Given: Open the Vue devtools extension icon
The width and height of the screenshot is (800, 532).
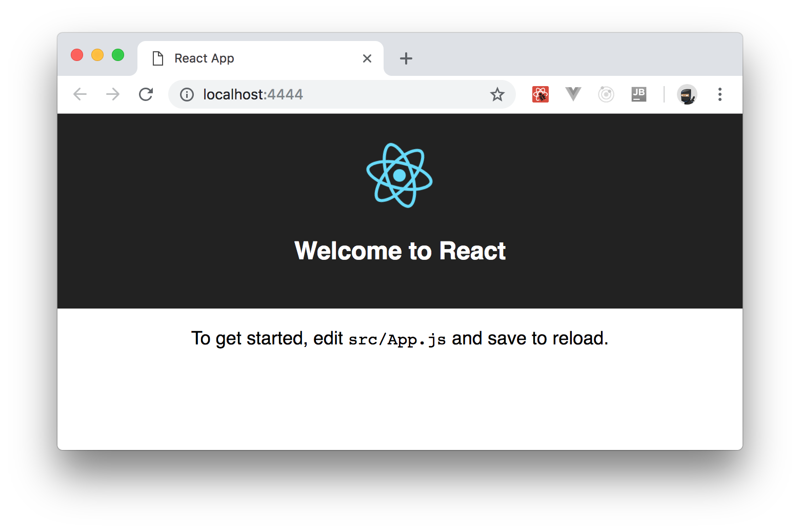Looking at the screenshot, I should [x=573, y=94].
